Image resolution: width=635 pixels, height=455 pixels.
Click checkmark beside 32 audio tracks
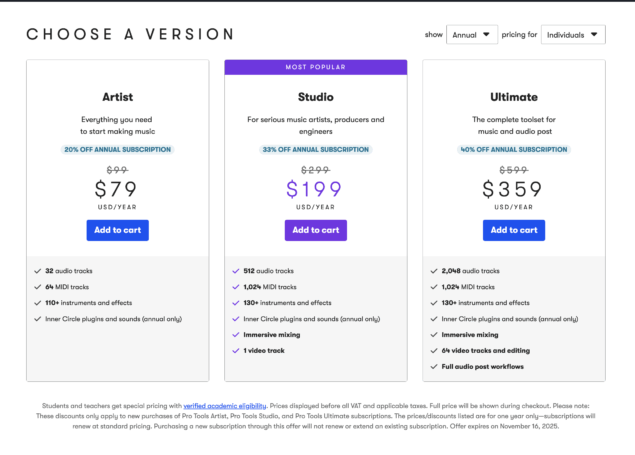[x=38, y=271]
